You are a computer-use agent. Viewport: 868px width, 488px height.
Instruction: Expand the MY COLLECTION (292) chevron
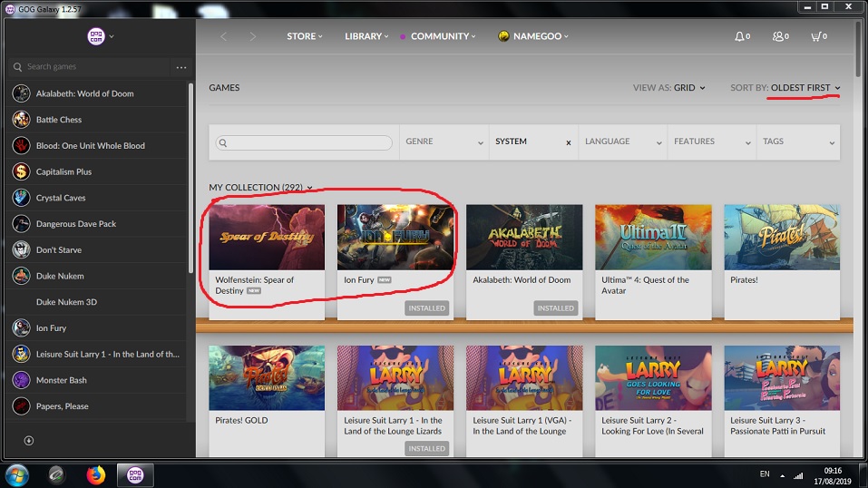pyautogui.click(x=309, y=188)
